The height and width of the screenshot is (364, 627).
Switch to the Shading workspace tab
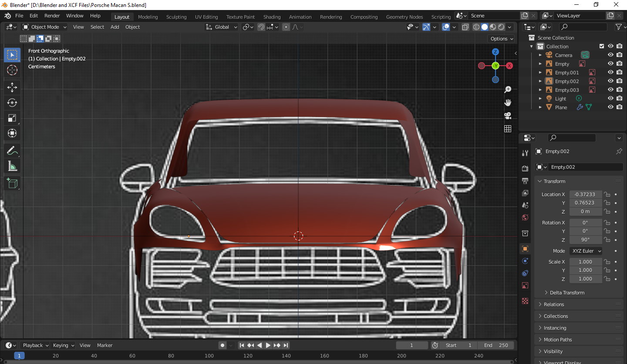pos(272,17)
